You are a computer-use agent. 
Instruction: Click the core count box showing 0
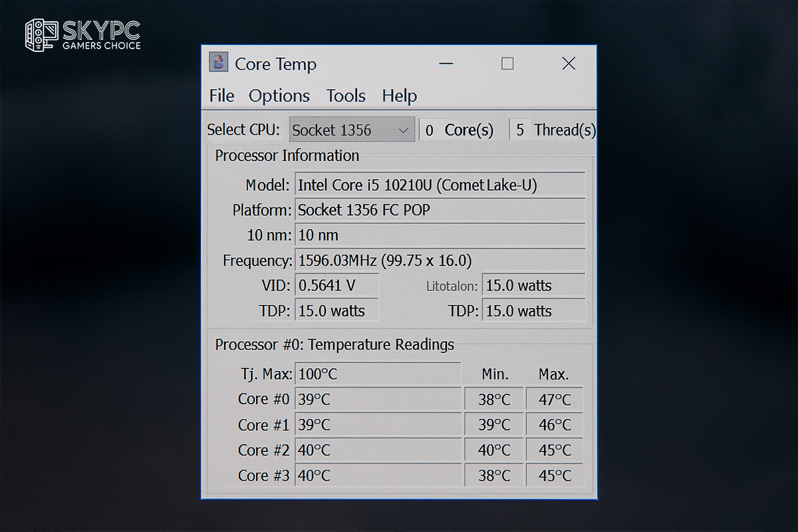[429, 130]
